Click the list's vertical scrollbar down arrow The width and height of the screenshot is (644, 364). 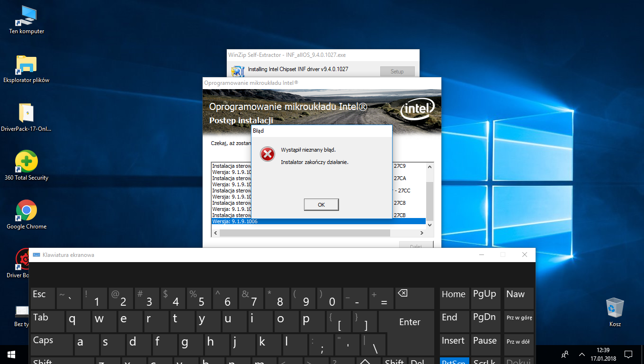429,225
